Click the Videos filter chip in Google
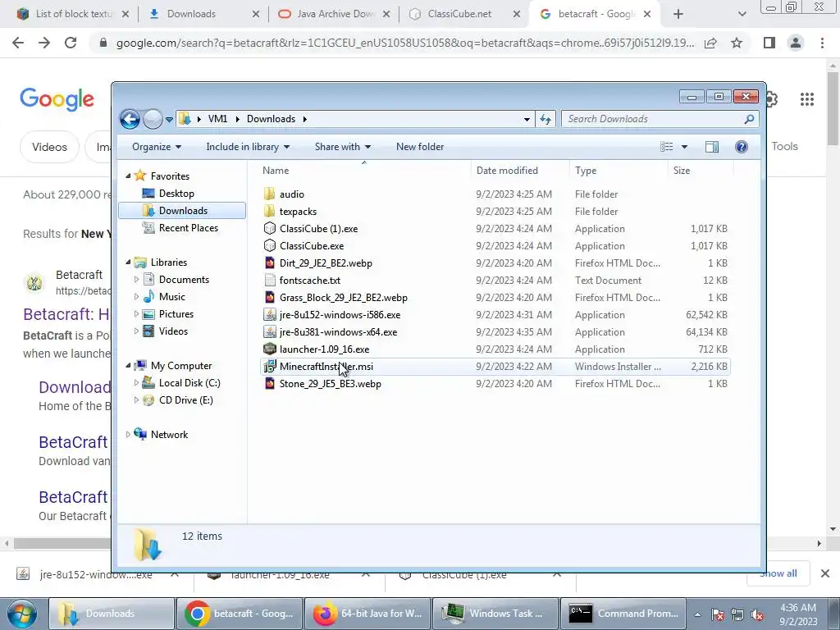The width and height of the screenshot is (840, 630). tap(49, 147)
